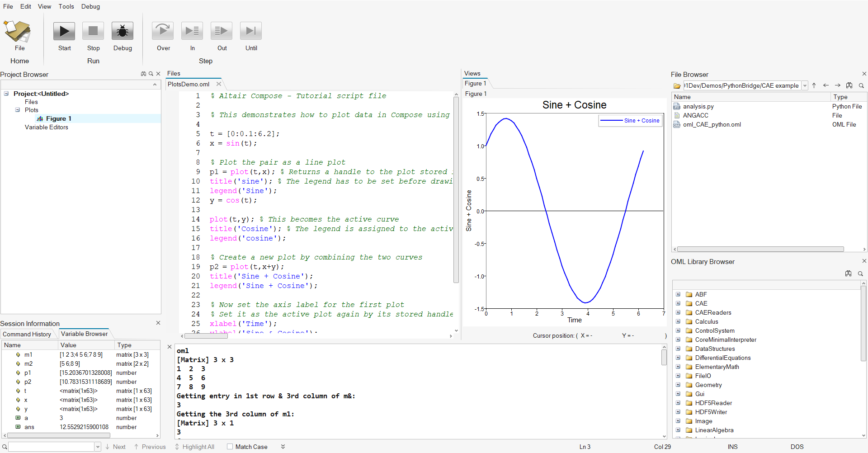Viewport: 868px width, 453px height.
Task: Expand the CAE library category
Action: [678, 303]
